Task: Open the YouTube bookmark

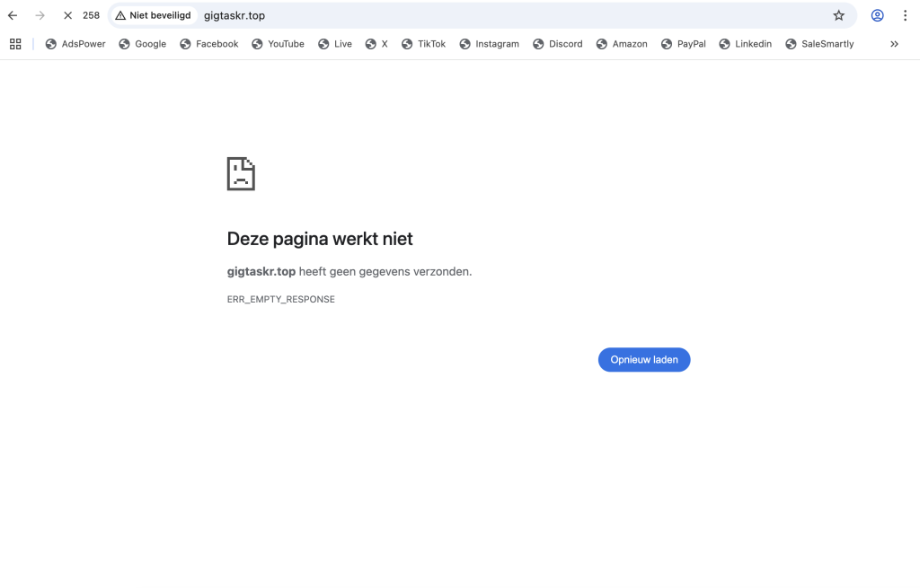Action: (x=279, y=44)
